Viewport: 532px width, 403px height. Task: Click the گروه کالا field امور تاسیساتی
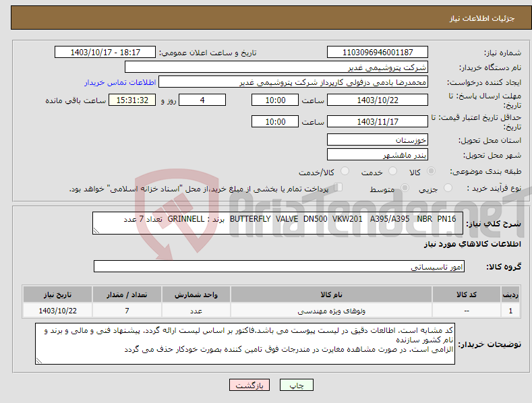(279, 267)
